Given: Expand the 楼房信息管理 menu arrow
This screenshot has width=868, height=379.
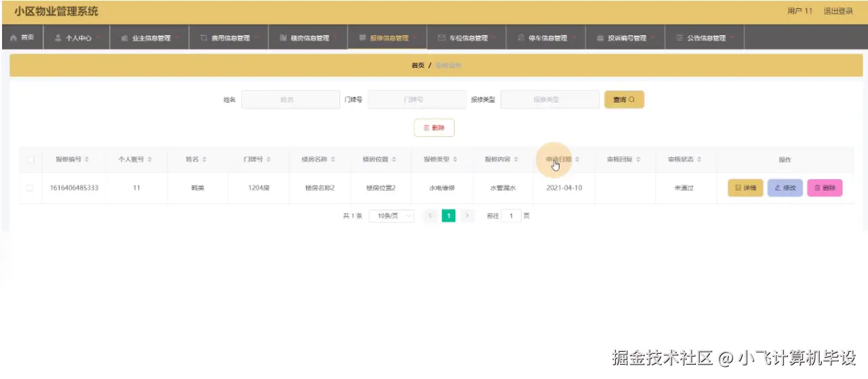Looking at the screenshot, I should (x=336, y=38).
